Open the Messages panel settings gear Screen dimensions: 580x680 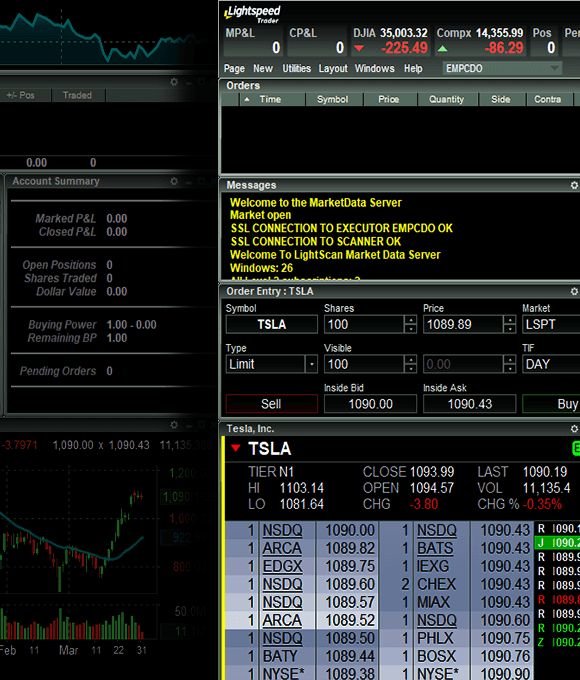tap(574, 185)
